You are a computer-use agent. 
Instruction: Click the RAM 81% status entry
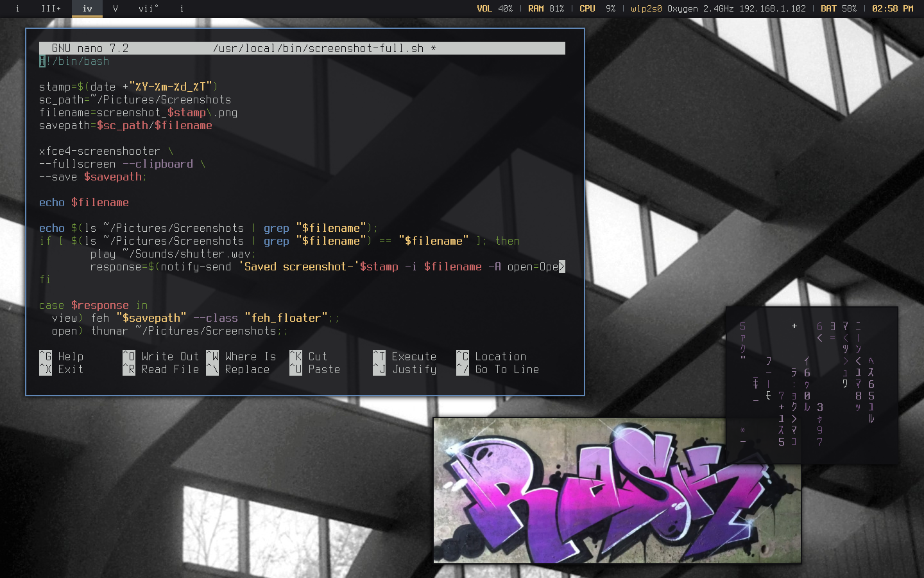click(546, 8)
